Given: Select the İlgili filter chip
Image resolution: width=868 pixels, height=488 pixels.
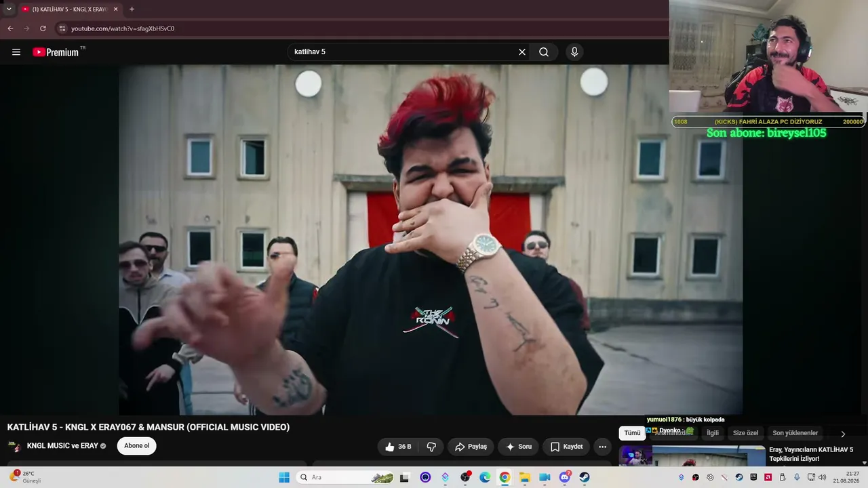Looking at the screenshot, I should pos(713,433).
